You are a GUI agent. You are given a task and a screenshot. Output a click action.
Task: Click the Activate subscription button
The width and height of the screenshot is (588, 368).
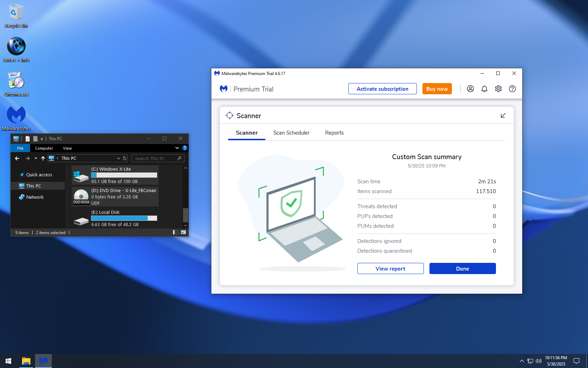(x=382, y=89)
